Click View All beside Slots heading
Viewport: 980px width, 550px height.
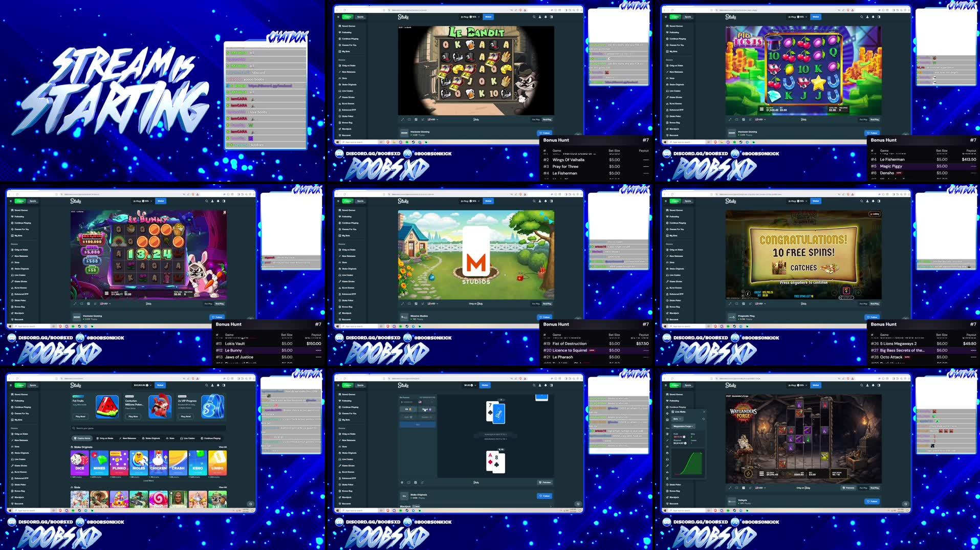pyautogui.click(x=223, y=487)
